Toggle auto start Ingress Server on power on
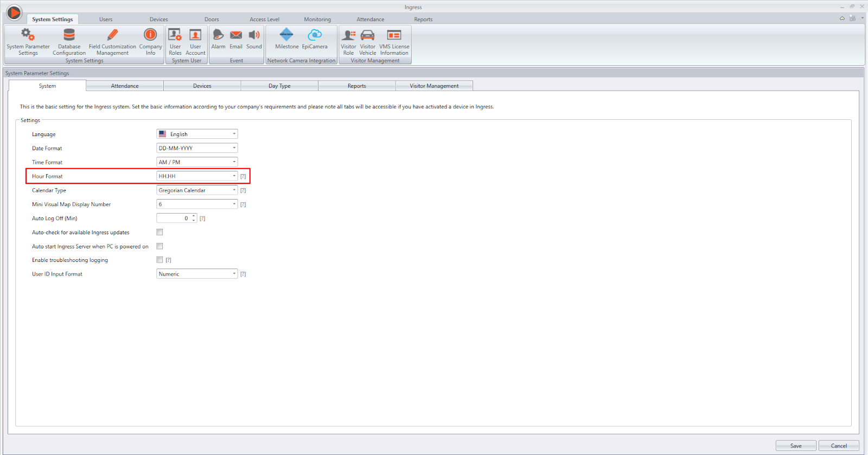This screenshot has width=868, height=455. click(x=159, y=246)
